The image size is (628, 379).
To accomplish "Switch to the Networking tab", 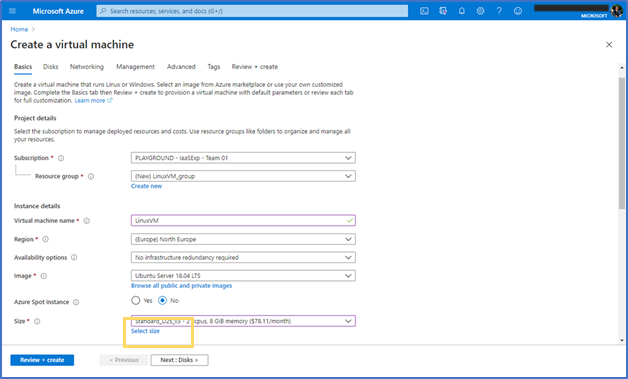I will 87,67.
